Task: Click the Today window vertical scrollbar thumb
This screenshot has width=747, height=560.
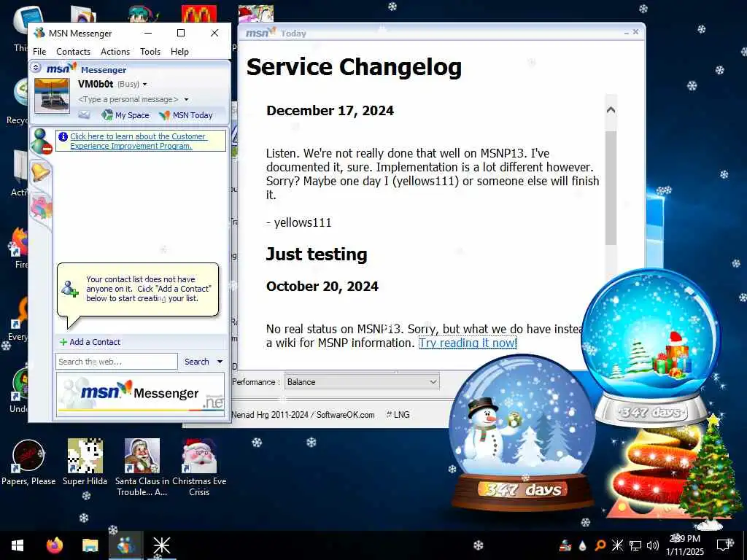Action: [x=611, y=188]
